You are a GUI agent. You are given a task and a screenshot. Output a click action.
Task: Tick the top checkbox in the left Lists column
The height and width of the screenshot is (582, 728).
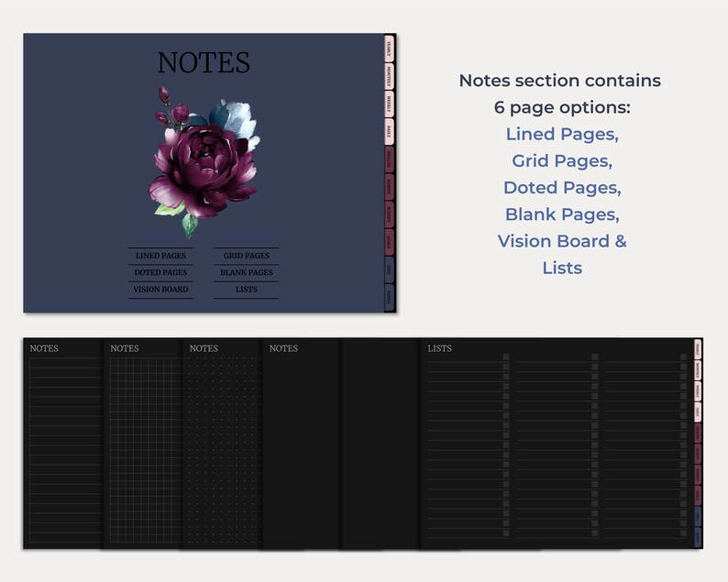point(506,357)
